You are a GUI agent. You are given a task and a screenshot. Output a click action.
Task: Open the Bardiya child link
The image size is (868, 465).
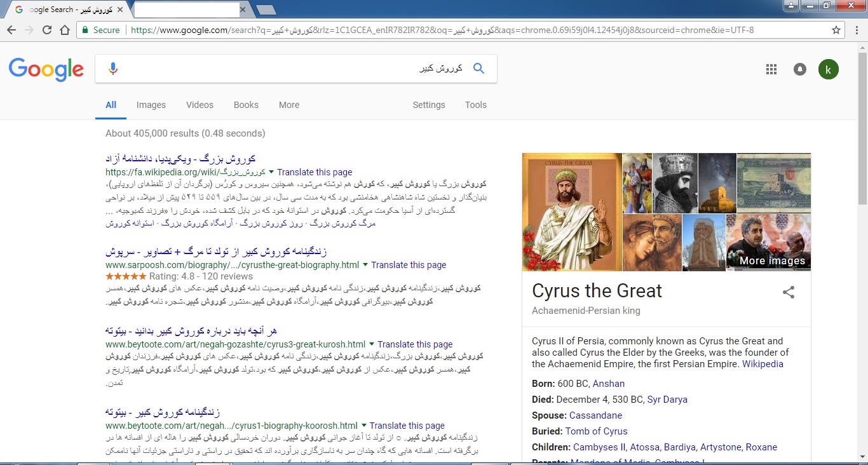point(680,447)
